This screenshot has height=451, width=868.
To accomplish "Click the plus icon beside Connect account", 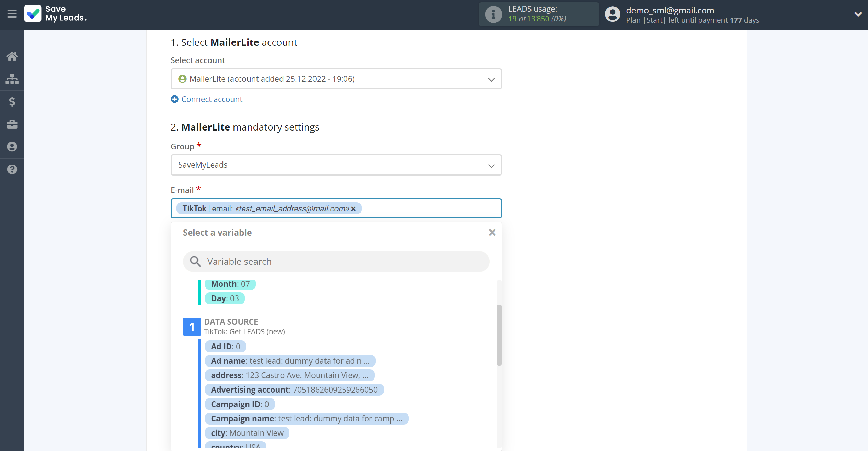I will pyautogui.click(x=174, y=99).
